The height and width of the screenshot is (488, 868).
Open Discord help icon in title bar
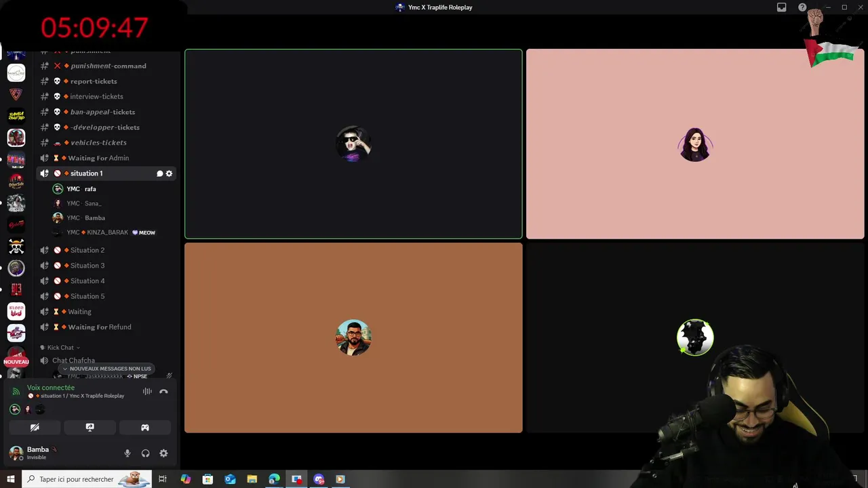(802, 7)
